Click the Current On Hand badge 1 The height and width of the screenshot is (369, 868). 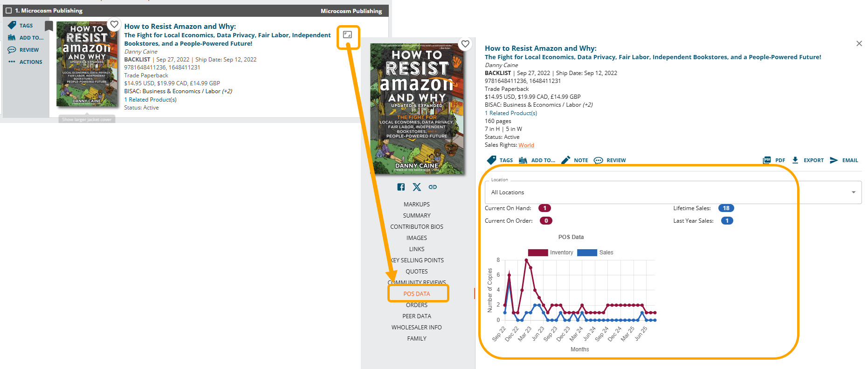544,208
